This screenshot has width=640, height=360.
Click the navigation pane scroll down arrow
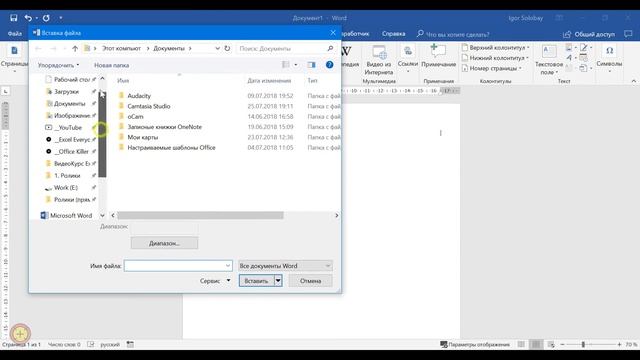[102, 216]
